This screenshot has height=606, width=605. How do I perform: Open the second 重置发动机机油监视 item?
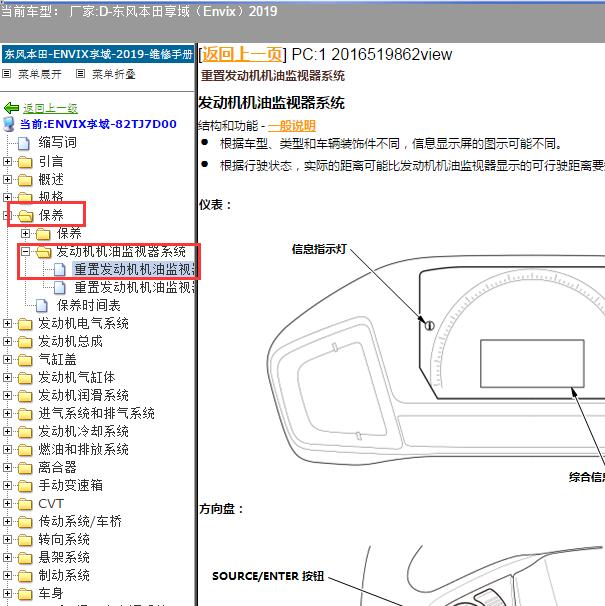[x=134, y=288]
